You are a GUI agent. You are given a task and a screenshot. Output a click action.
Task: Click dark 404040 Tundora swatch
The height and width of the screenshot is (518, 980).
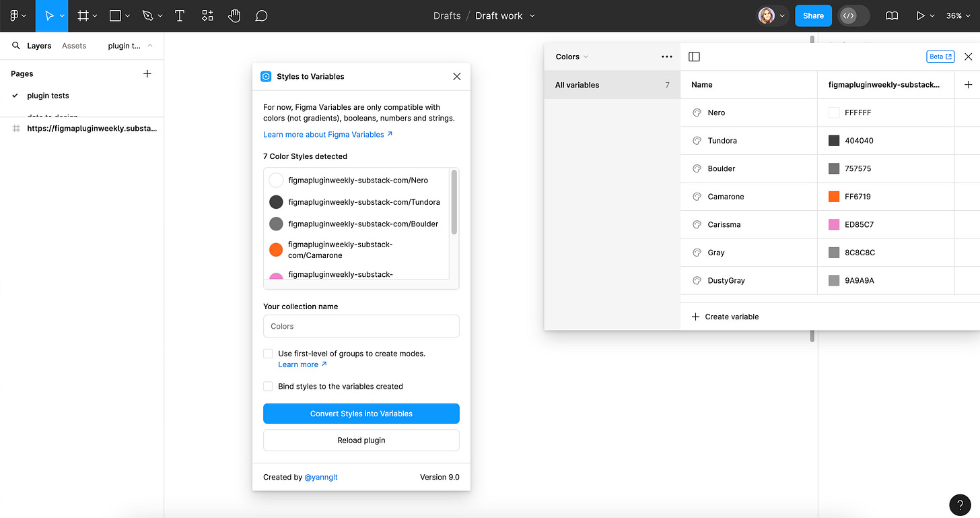pos(834,141)
